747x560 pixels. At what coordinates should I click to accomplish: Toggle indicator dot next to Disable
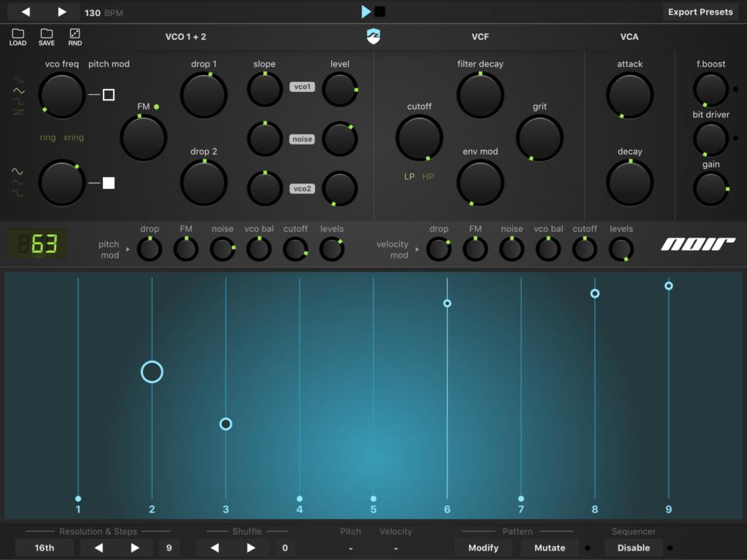point(670,548)
